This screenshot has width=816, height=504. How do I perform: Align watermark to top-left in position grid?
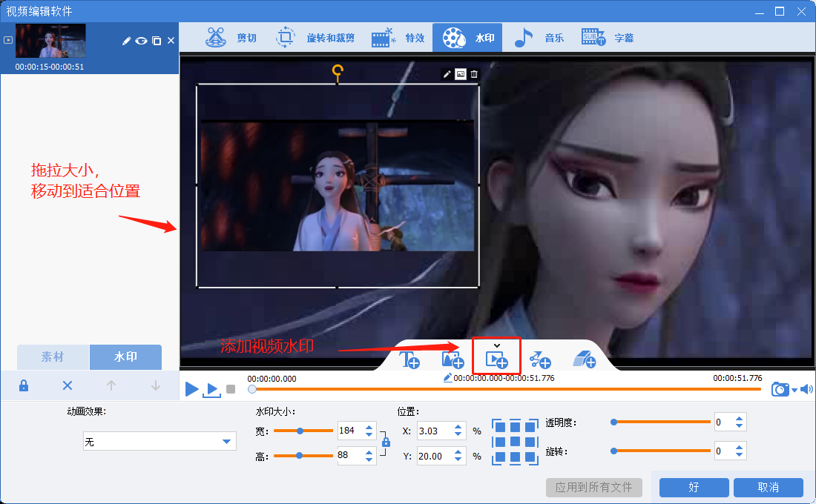point(499,427)
